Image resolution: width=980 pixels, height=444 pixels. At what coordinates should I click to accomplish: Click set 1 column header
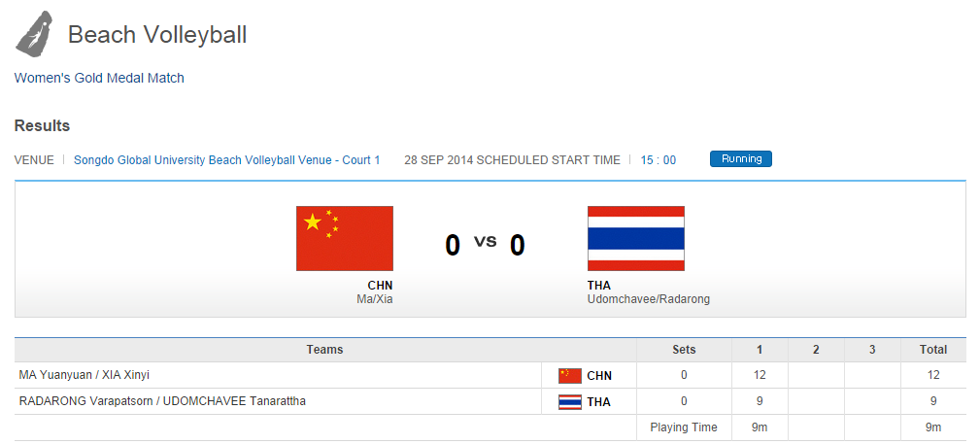(x=760, y=350)
